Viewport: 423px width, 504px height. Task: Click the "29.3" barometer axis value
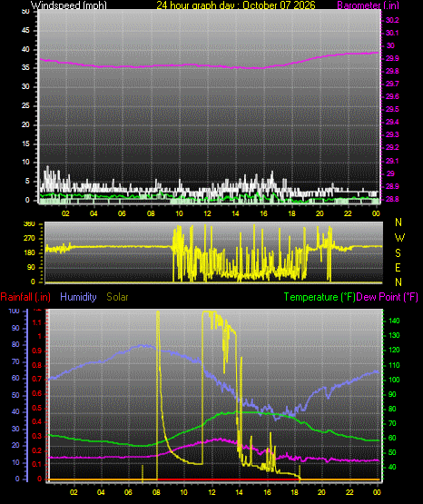click(x=392, y=134)
